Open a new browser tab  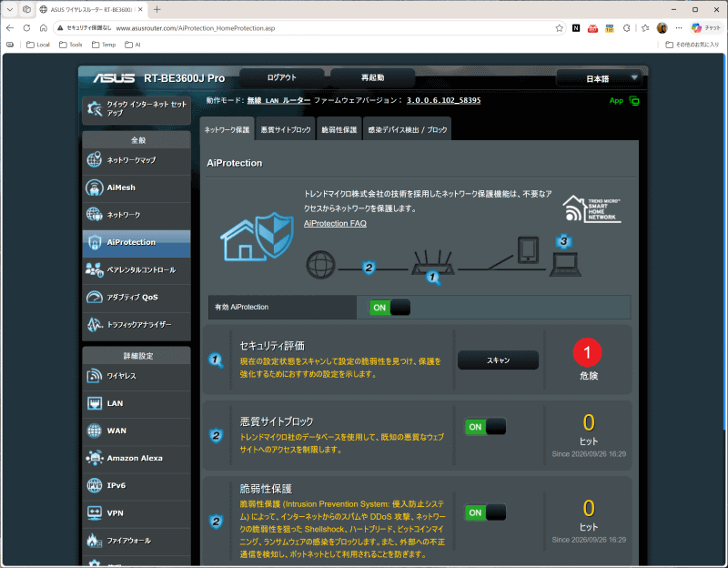click(x=157, y=9)
